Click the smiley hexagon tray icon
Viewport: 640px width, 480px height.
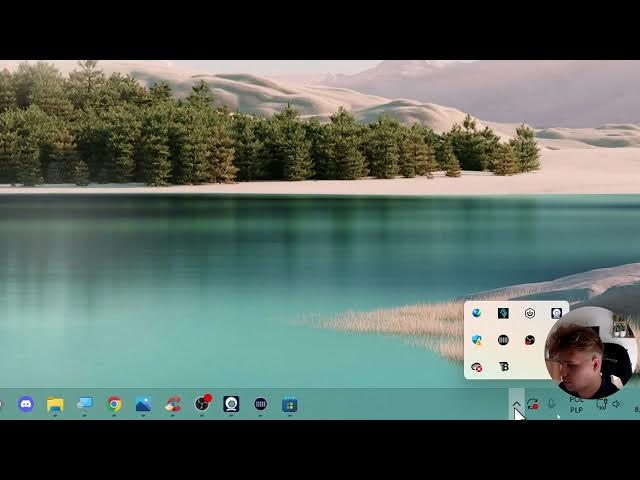click(x=530, y=313)
